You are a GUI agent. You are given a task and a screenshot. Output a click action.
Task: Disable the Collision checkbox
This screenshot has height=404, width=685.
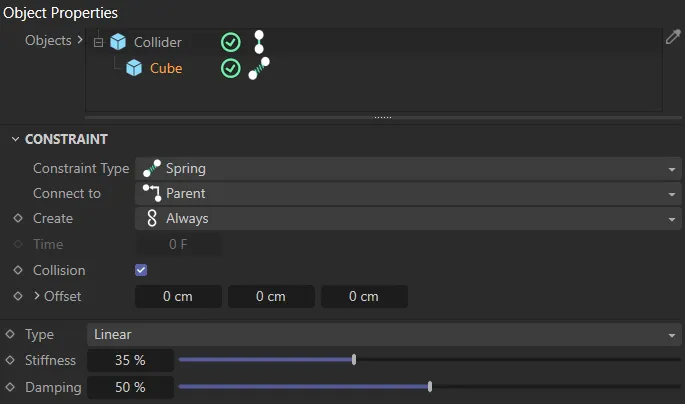click(x=141, y=270)
